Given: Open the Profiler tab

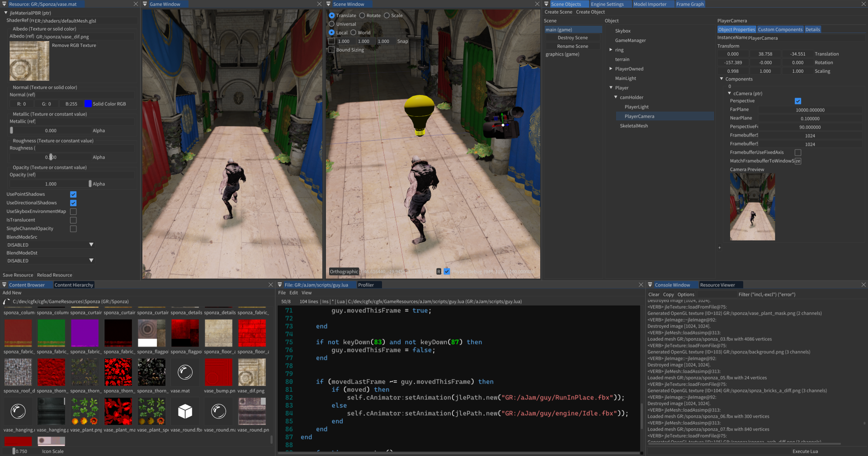Looking at the screenshot, I should [x=366, y=285].
